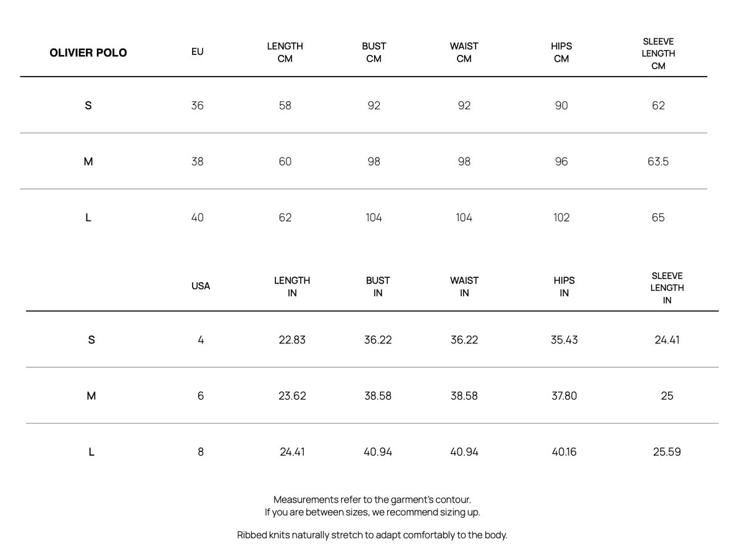The image size is (741, 560).
Task: Select size S row label in EU table
Action: [x=88, y=106]
